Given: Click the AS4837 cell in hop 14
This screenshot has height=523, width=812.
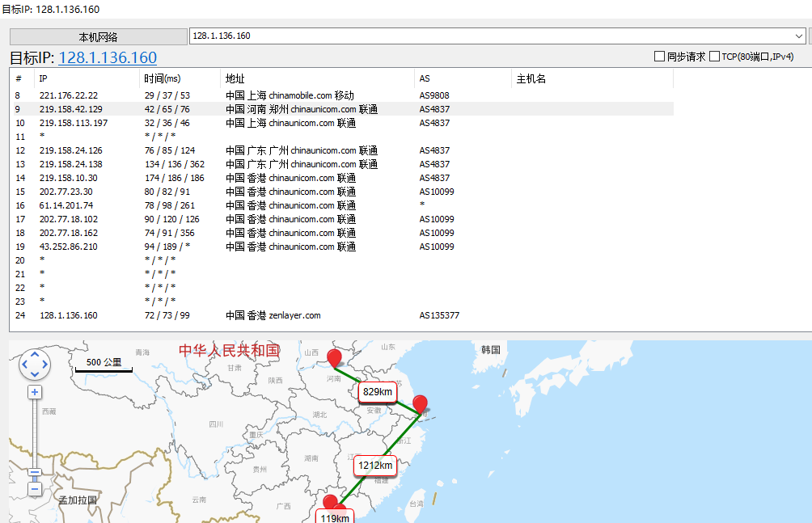Looking at the screenshot, I should 434,178.
